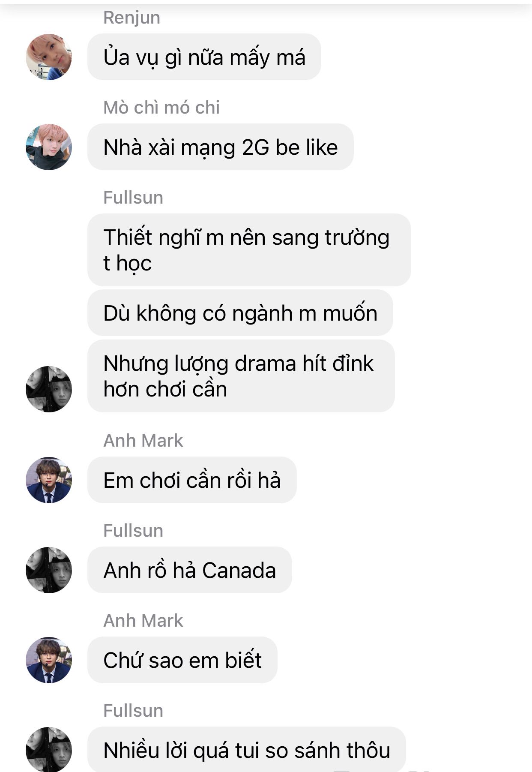
Task: Tap first 'Anh Mark' sender name label
Action: [x=143, y=441]
